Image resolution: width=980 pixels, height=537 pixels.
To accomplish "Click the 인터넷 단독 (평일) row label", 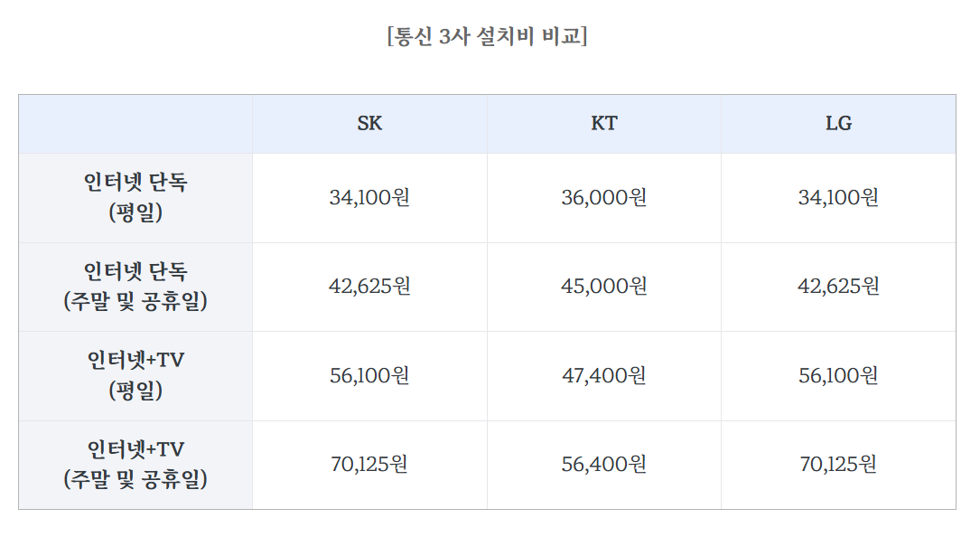I will coord(135,197).
